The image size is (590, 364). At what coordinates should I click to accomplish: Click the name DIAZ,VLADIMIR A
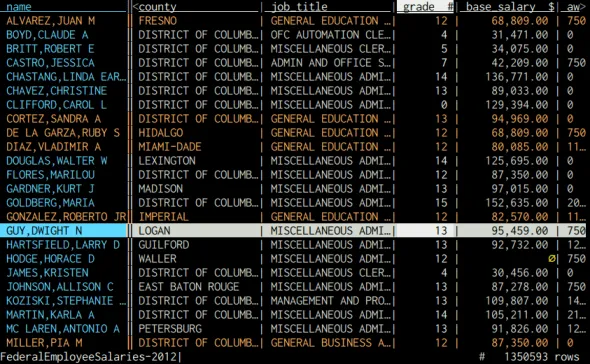point(53,147)
